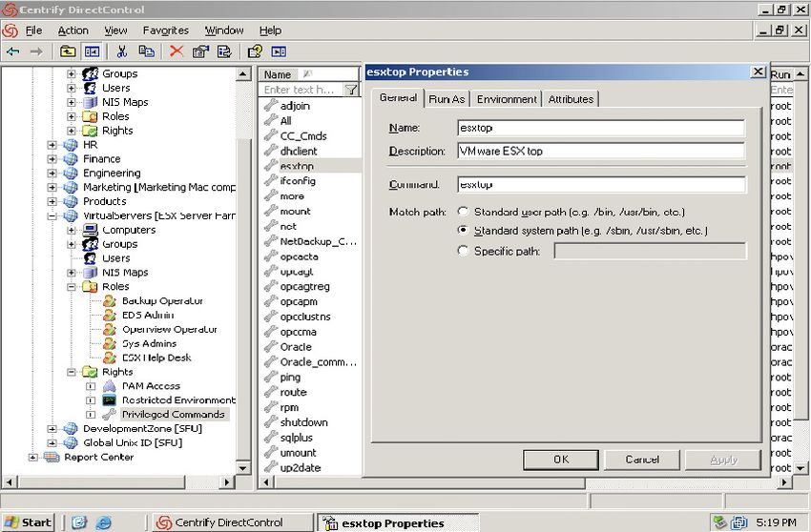This screenshot has height=532, width=811.
Task: Select the up2date command in list
Action: point(300,468)
